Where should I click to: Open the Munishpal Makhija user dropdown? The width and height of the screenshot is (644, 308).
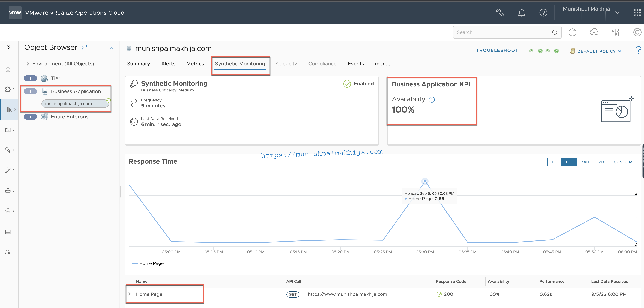pyautogui.click(x=591, y=12)
